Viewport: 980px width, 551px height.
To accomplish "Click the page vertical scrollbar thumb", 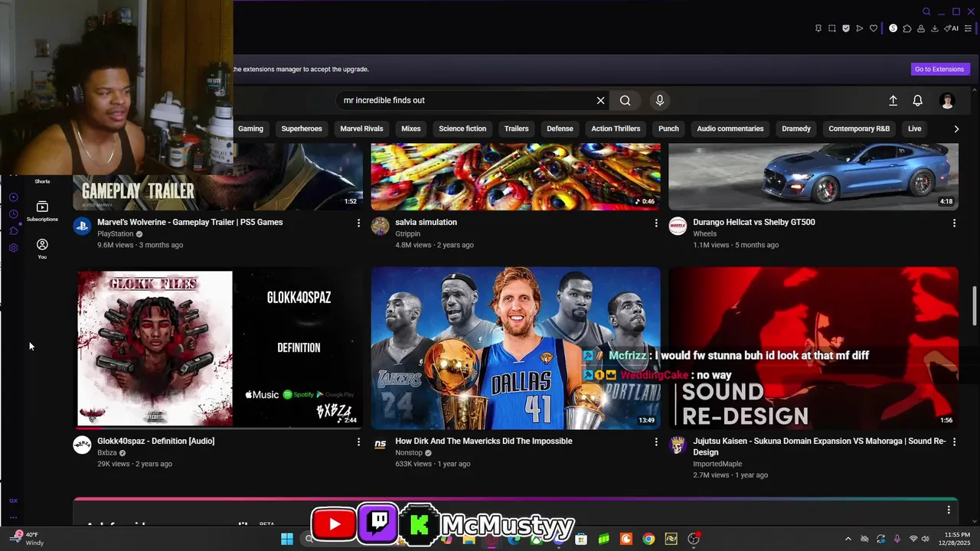I will [x=975, y=306].
